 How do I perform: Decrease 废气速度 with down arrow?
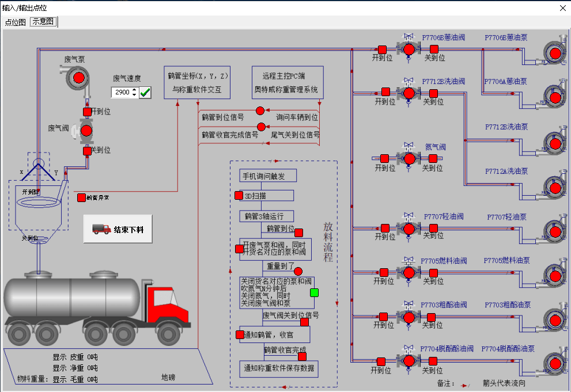(134, 95)
